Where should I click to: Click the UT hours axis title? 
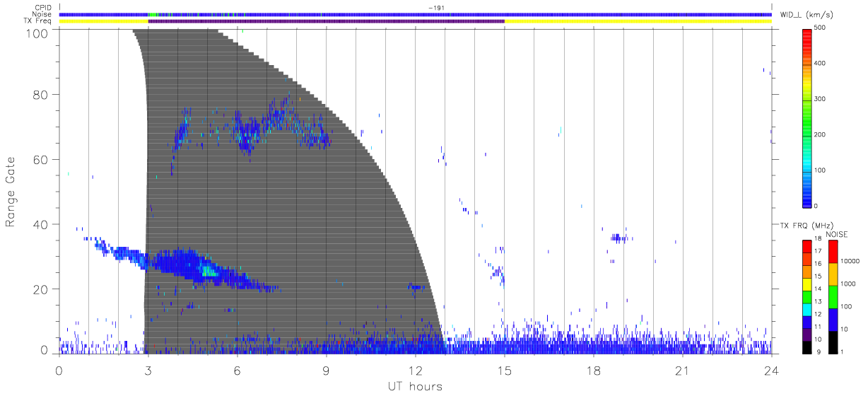(x=414, y=386)
